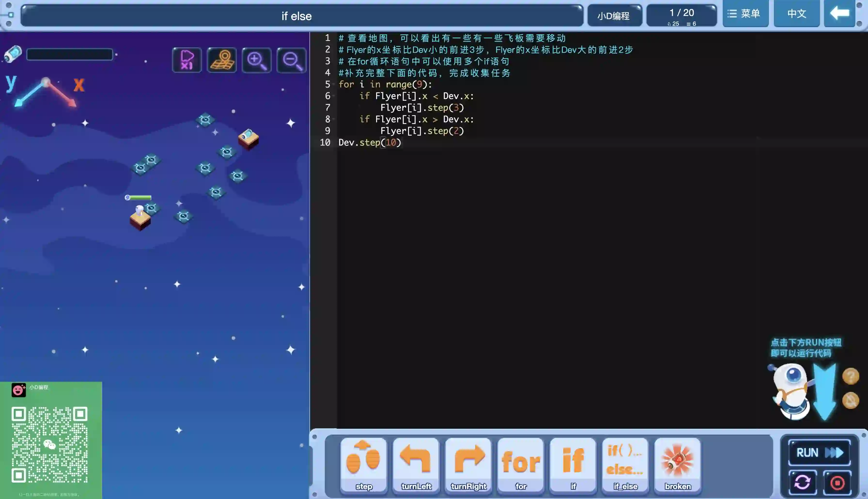Collapse the for loop on line 5
Viewport: 868px width, 499px height.
pyautogui.click(x=334, y=84)
